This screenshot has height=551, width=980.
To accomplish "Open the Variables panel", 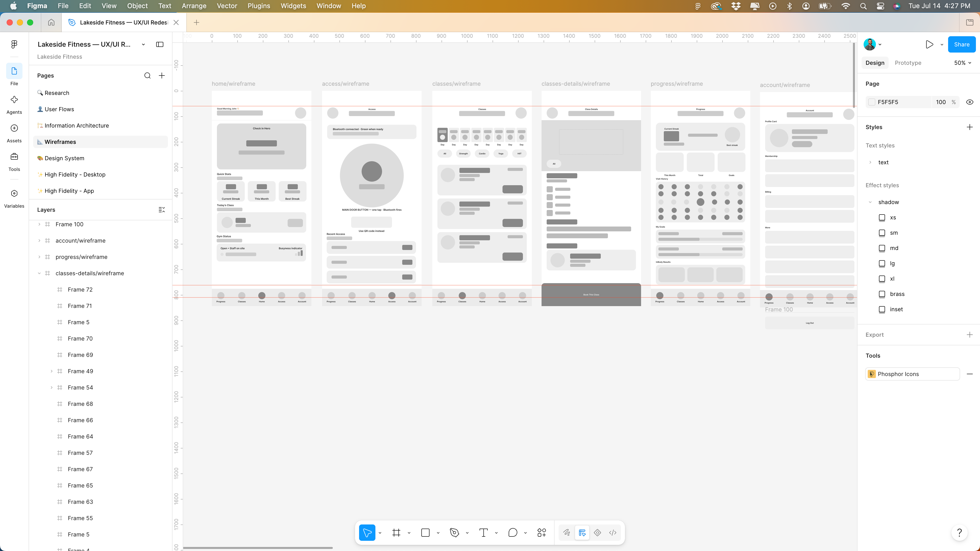I will coord(14,198).
